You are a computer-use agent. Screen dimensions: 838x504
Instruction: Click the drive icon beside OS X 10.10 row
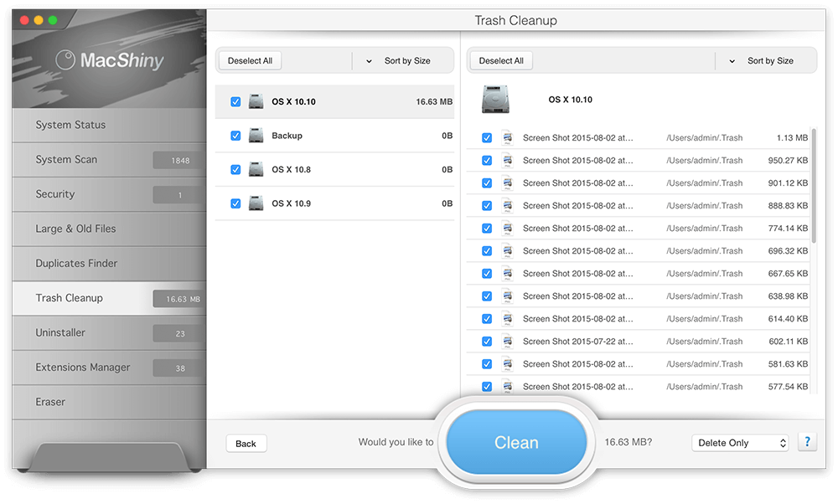click(x=256, y=101)
